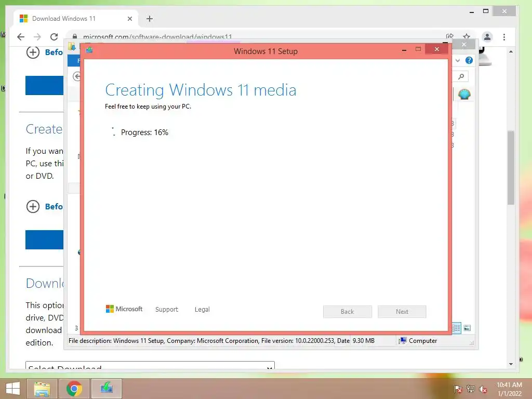This screenshot has height=399, width=532.
Task: Switch Explorer to details view icon
Action: 456,328
